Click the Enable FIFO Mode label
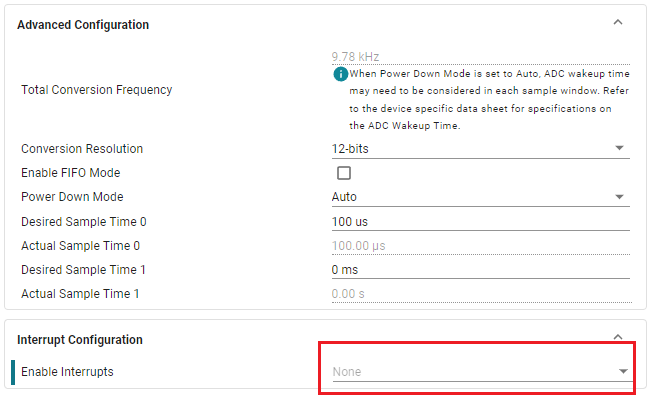The image size is (651, 397). (71, 173)
